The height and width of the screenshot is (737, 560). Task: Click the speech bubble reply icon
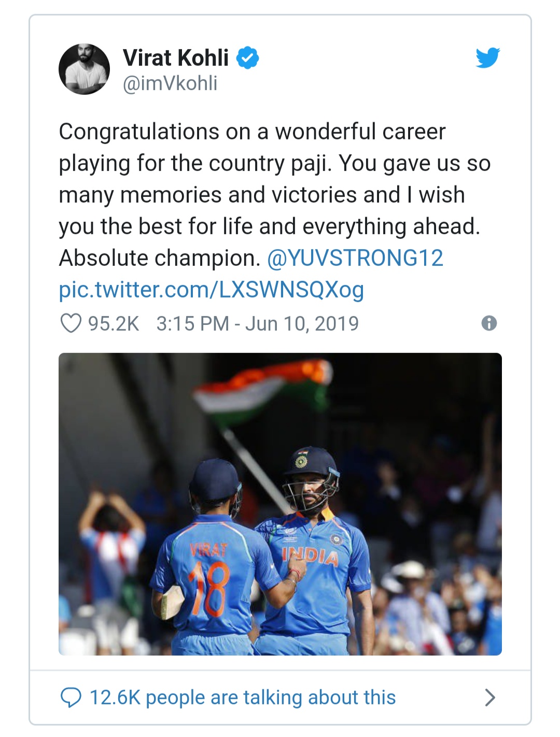tap(71, 698)
